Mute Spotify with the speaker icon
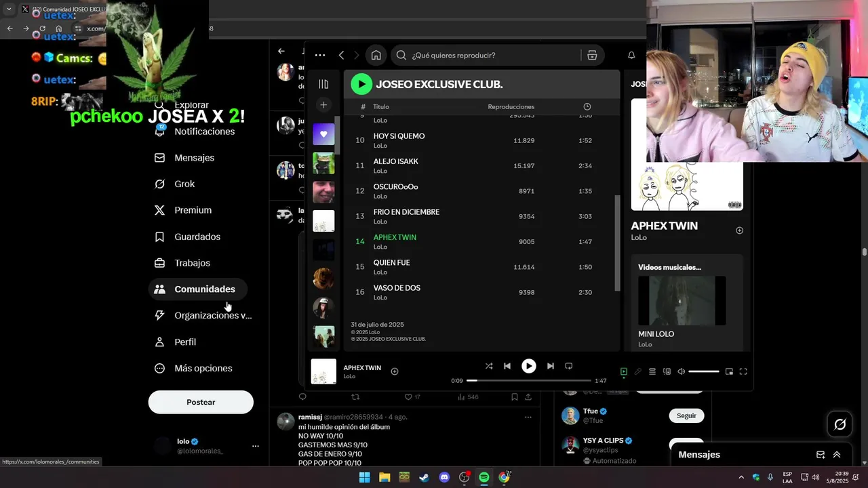Screen dimensions: 868x488 pos(682,371)
